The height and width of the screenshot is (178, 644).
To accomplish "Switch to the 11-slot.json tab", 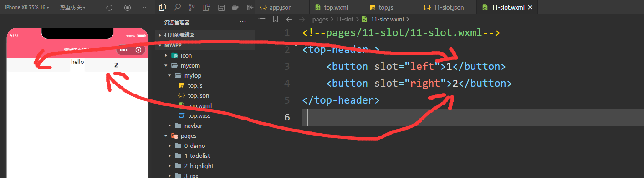I will 448,7.
